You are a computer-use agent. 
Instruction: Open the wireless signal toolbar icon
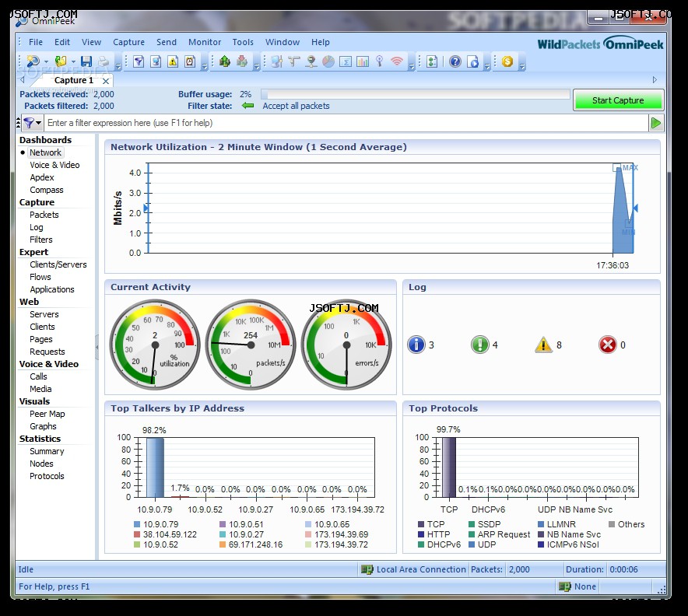tap(397, 61)
